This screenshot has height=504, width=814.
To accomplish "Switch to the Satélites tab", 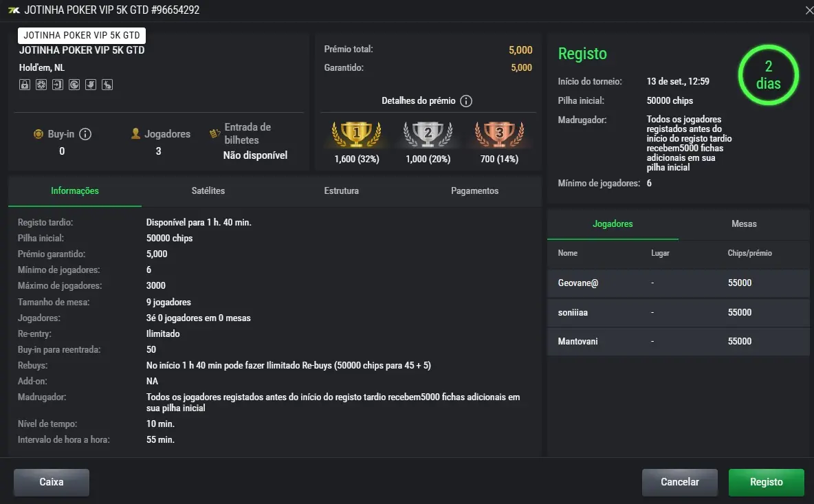I will pyautogui.click(x=208, y=190).
